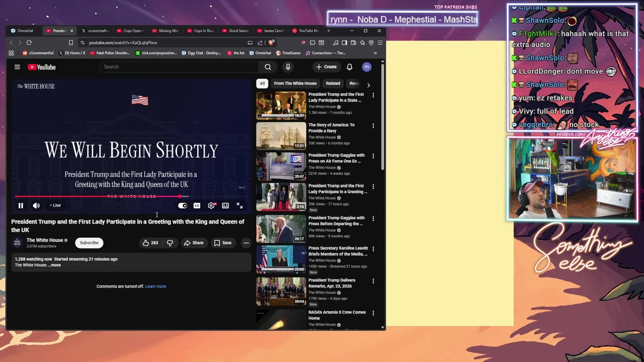Open options for Press Before Departing video

click(373, 219)
